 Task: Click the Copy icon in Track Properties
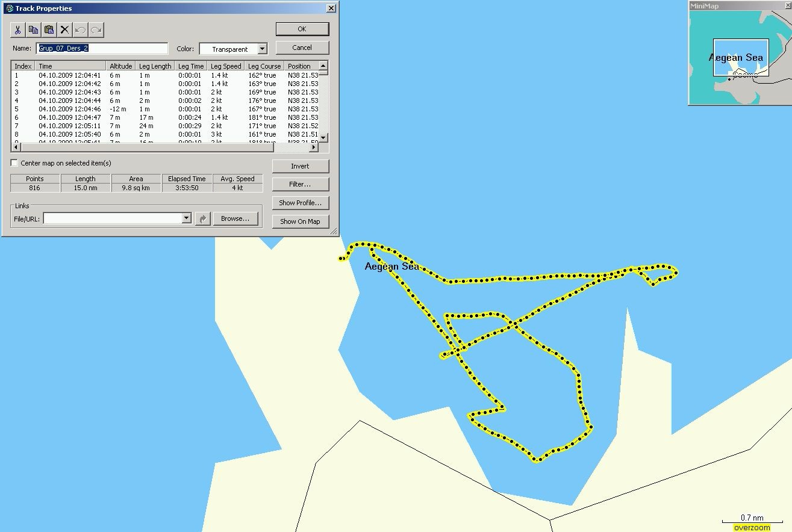click(34, 29)
